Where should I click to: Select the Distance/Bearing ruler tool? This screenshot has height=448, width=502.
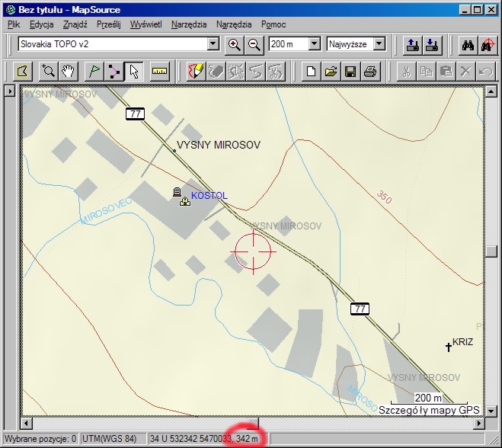pyautogui.click(x=159, y=71)
